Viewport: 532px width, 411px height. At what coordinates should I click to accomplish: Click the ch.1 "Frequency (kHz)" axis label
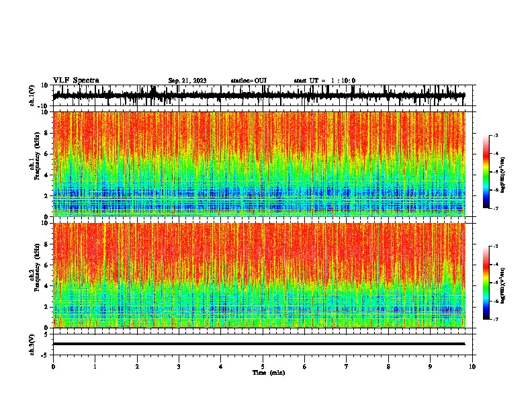(37, 156)
